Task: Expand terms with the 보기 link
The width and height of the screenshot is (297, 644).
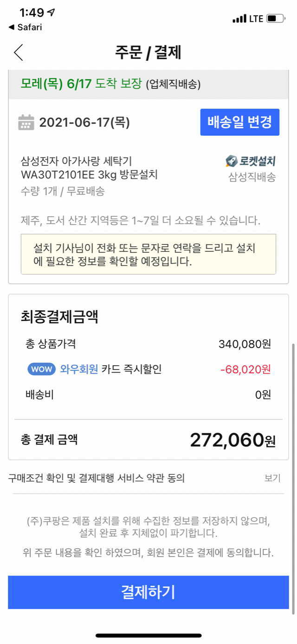Action: (x=272, y=478)
